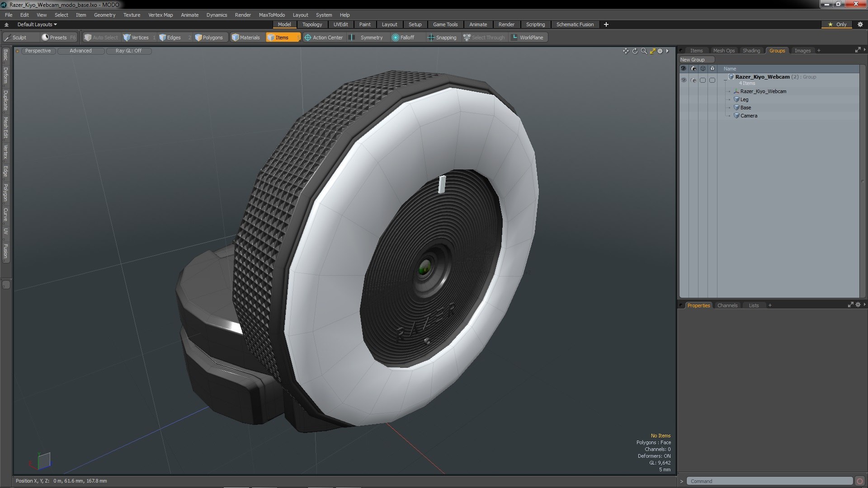This screenshot has height=488, width=868.
Task: Toggle Symmetry on the toolbar
Action: click(367, 38)
